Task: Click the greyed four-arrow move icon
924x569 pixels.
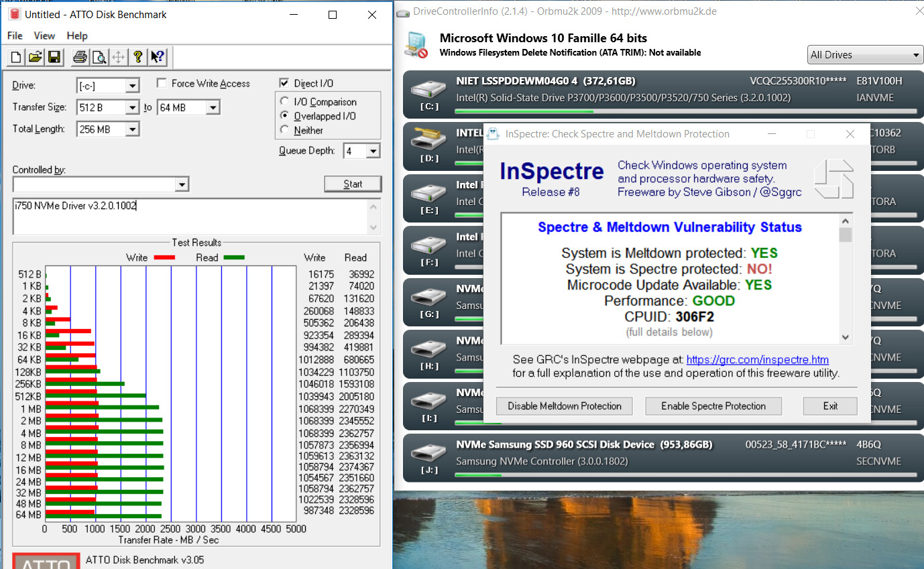Action: tap(118, 57)
